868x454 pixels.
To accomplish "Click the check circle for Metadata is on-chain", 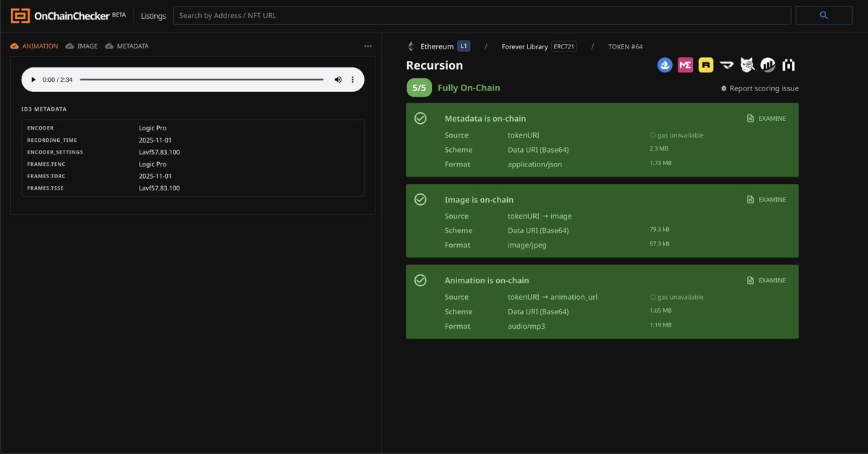I will pos(420,118).
